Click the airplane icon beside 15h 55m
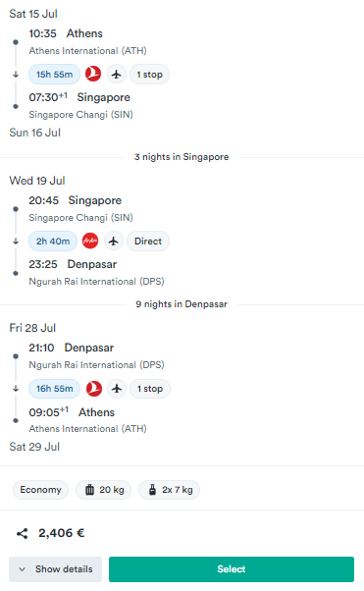This screenshot has width=364, height=591. click(117, 74)
